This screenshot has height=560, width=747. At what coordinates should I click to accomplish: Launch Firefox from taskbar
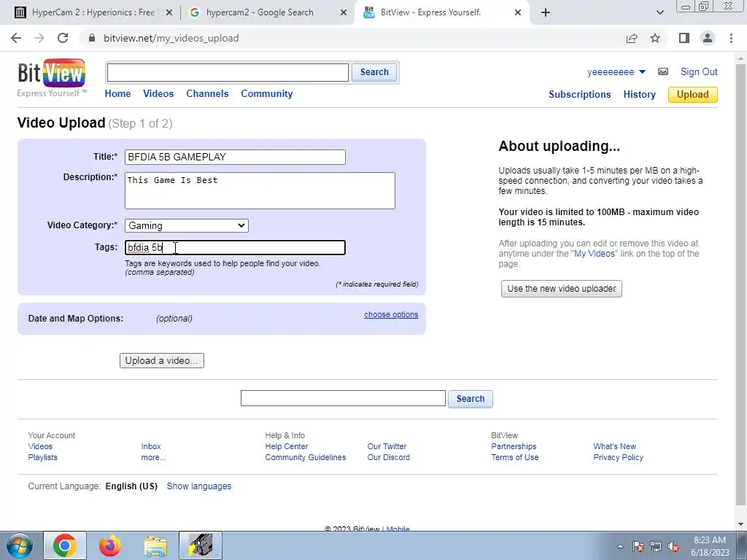click(x=110, y=545)
